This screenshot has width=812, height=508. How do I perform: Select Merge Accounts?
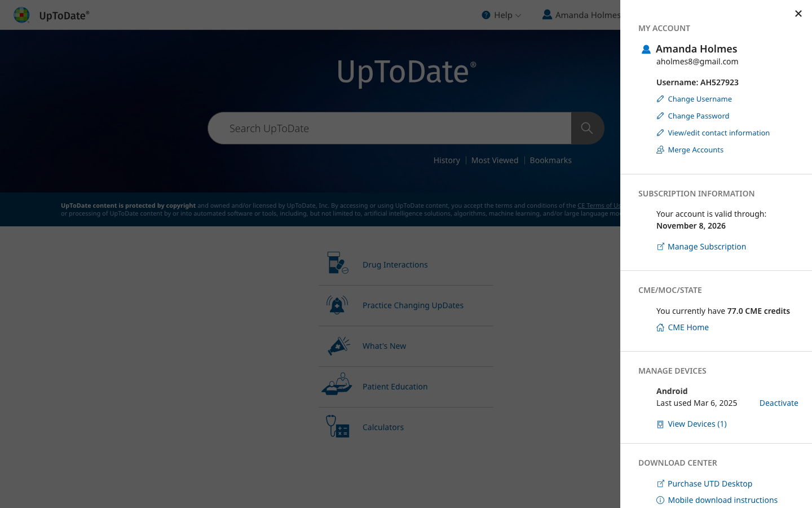[695, 150]
